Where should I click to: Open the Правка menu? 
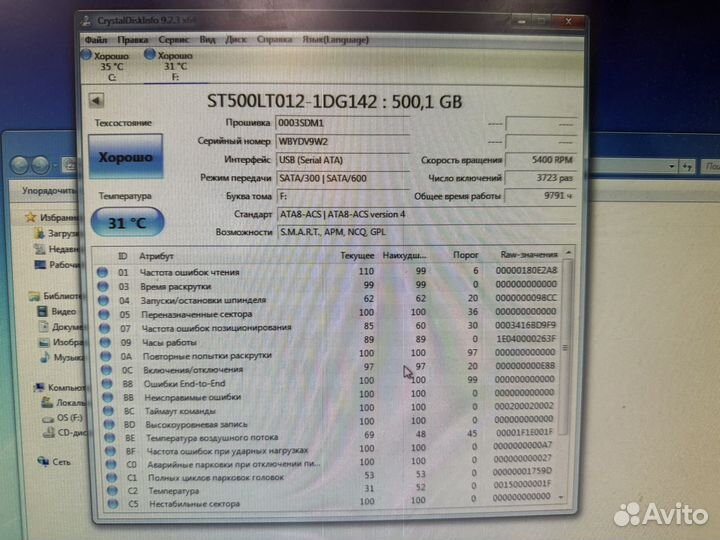[132, 40]
